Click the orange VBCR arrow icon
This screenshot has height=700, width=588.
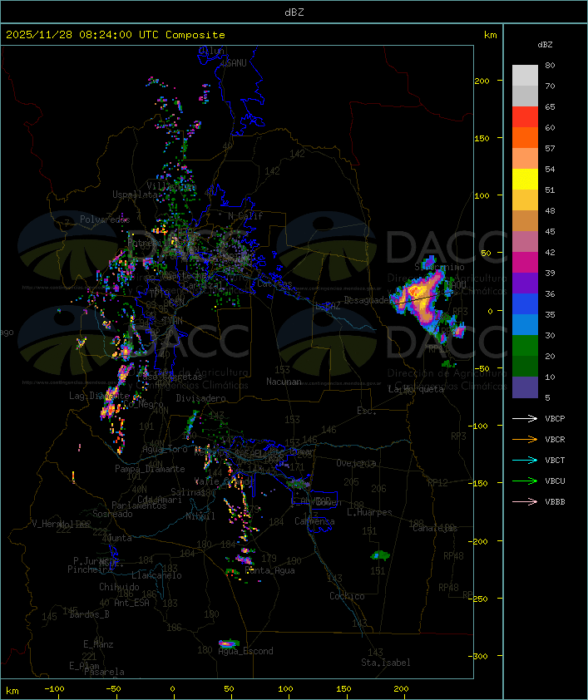[x=525, y=439]
